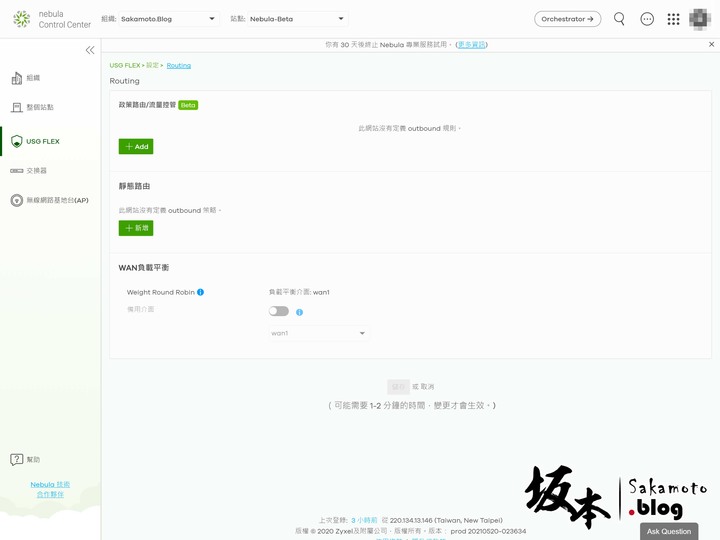Click the USG FLEX shield icon
This screenshot has width=720, height=540.
(17, 141)
